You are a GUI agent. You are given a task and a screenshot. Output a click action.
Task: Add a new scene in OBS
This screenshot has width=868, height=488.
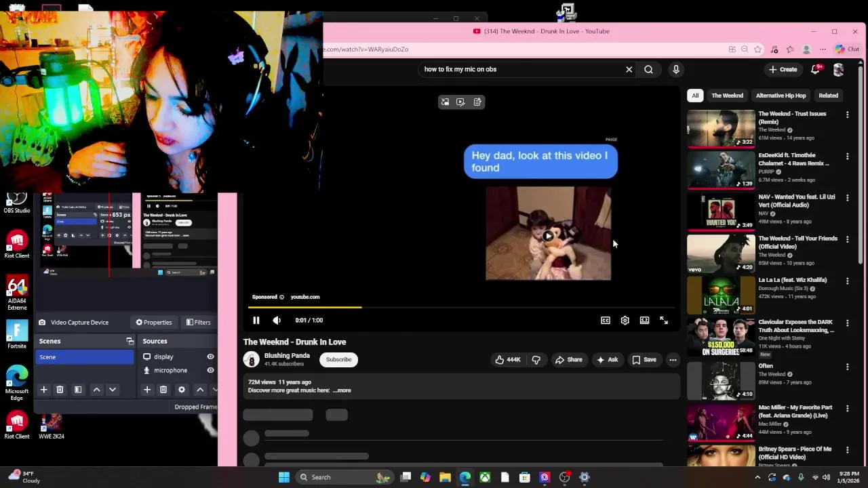coord(44,390)
